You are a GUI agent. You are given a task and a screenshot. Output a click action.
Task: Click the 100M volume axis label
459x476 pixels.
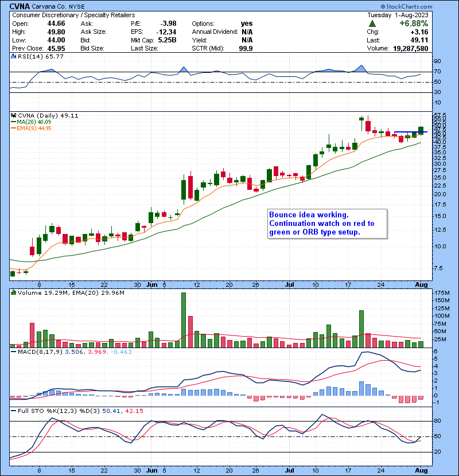pos(442,316)
